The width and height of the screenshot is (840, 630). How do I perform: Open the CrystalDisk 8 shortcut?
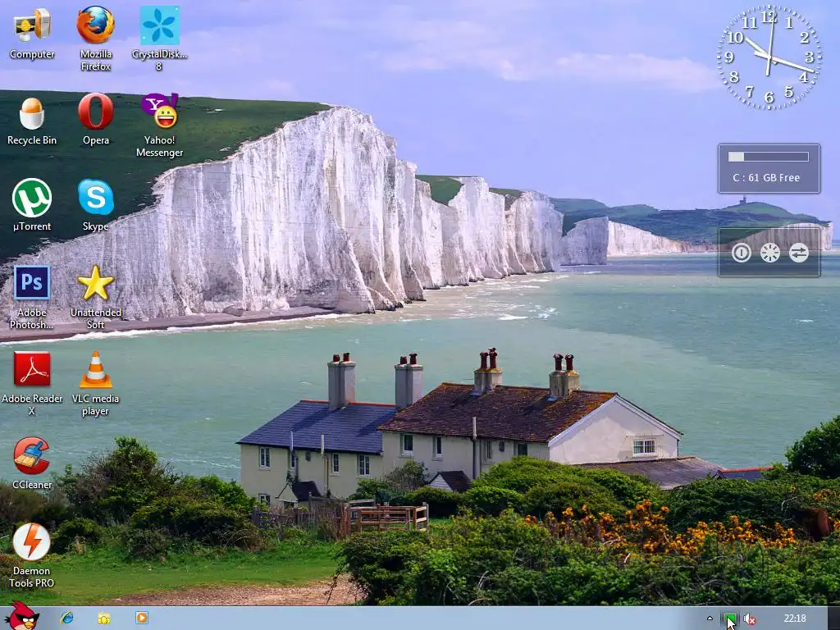point(159,39)
